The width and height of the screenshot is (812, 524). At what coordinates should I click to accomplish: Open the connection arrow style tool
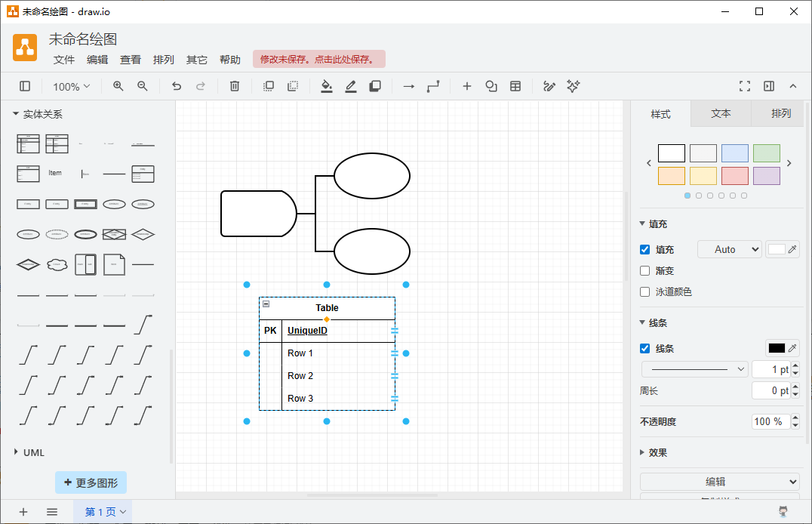pyautogui.click(x=408, y=86)
